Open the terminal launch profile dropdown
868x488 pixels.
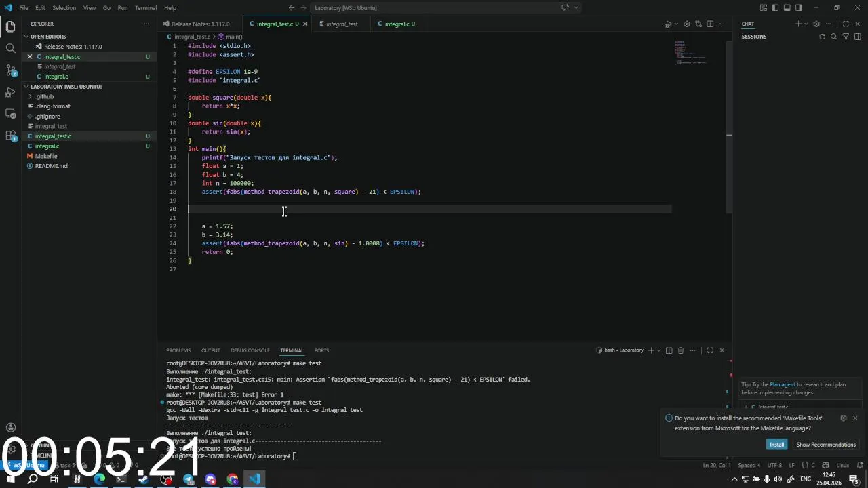coord(659,350)
